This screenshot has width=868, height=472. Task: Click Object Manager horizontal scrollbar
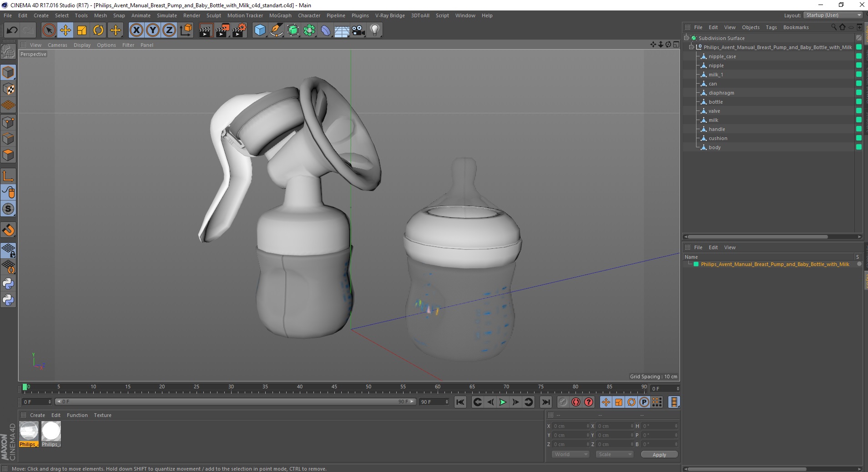point(757,237)
